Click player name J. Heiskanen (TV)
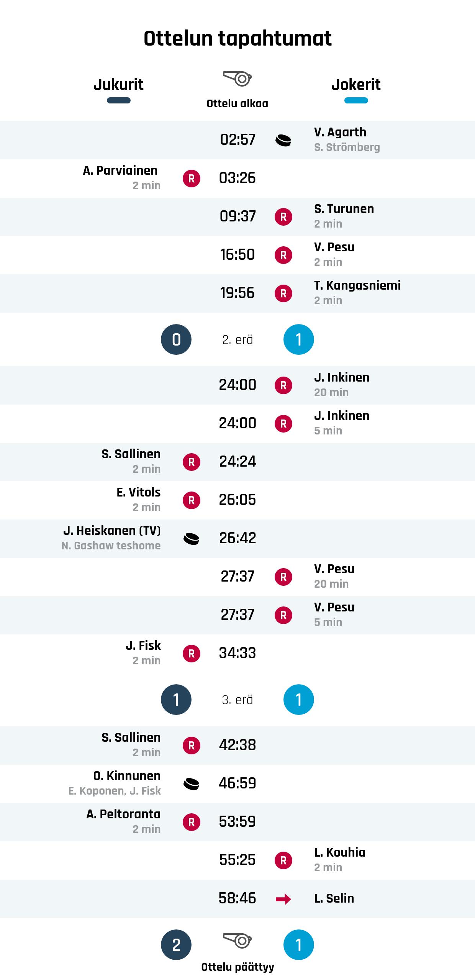The width and height of the screenshot is (475, 980). pos(112,531)
